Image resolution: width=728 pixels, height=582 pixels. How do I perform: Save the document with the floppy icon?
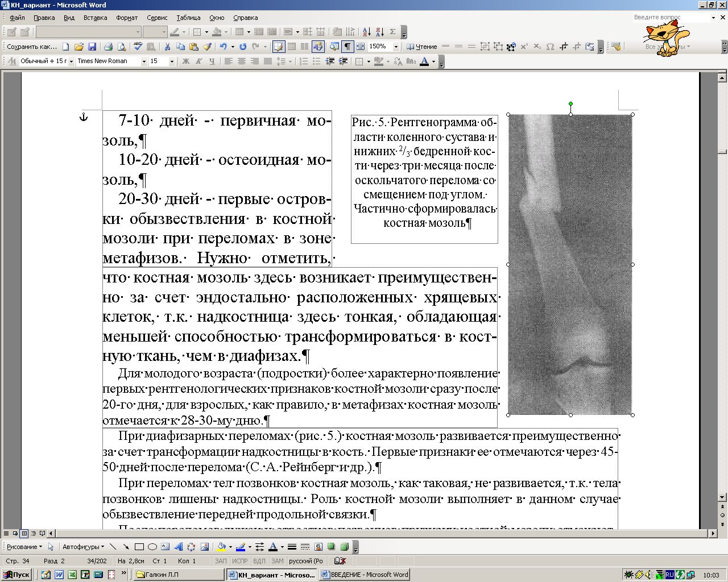[92, 47]
